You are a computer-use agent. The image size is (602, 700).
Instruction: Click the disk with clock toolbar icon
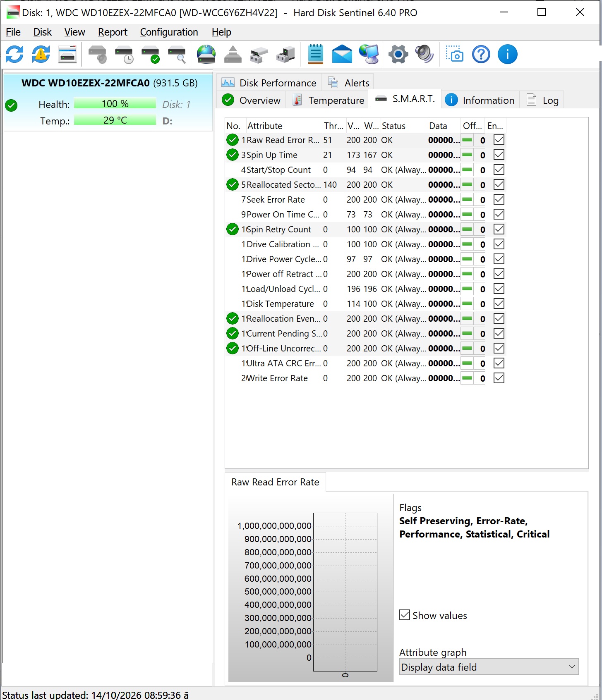coord(124,54)
